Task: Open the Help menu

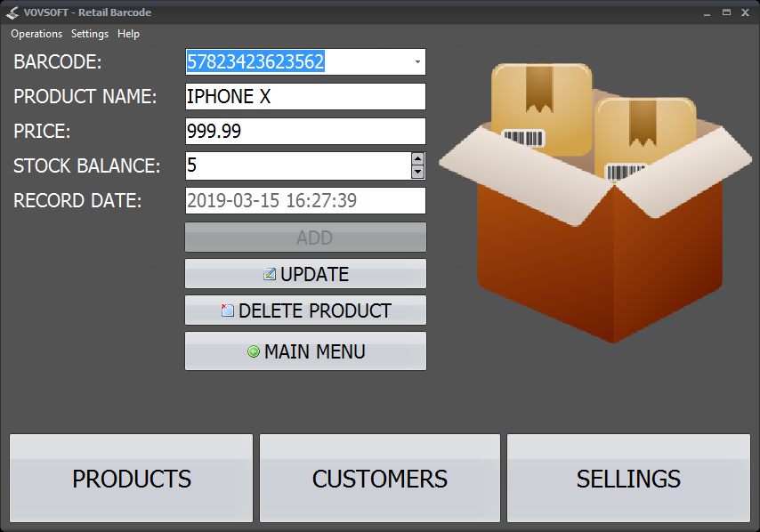Action: 128,34
